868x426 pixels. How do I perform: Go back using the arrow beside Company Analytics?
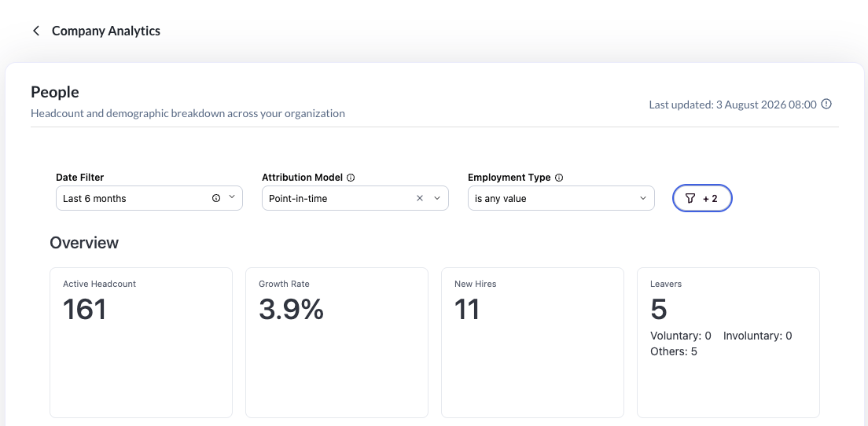coord(36,31)
